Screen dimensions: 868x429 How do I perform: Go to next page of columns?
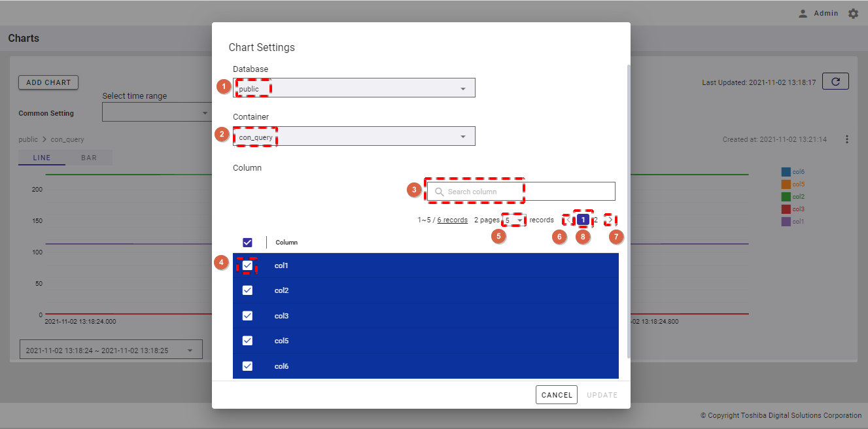610,220
